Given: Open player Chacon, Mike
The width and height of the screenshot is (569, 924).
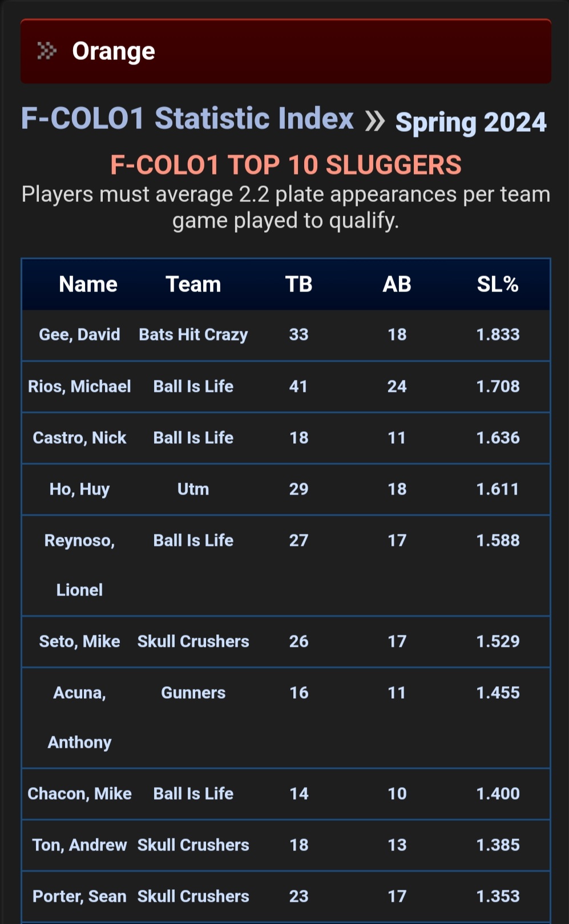Looking at the screenshot, I should coord(79,793).
